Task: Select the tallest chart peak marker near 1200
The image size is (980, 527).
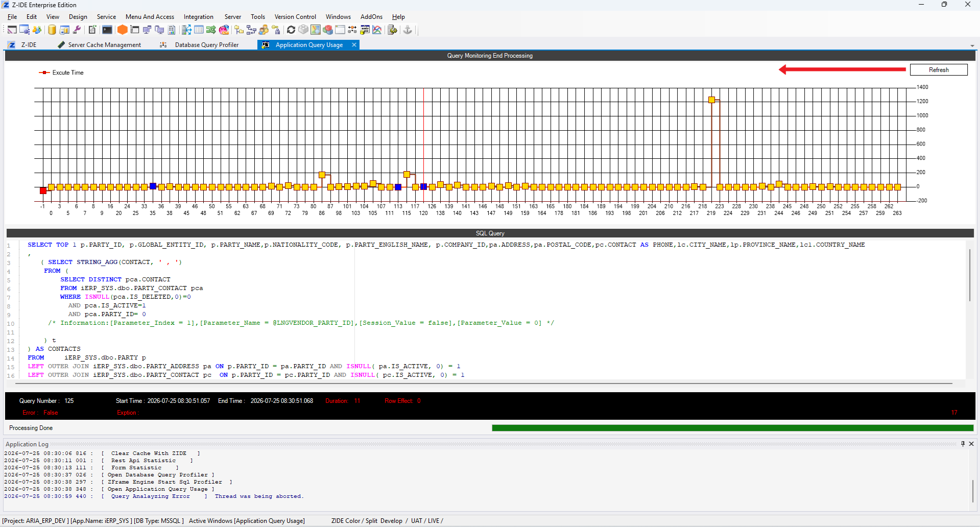Action: pyautogui.click(x=711, y=100)
